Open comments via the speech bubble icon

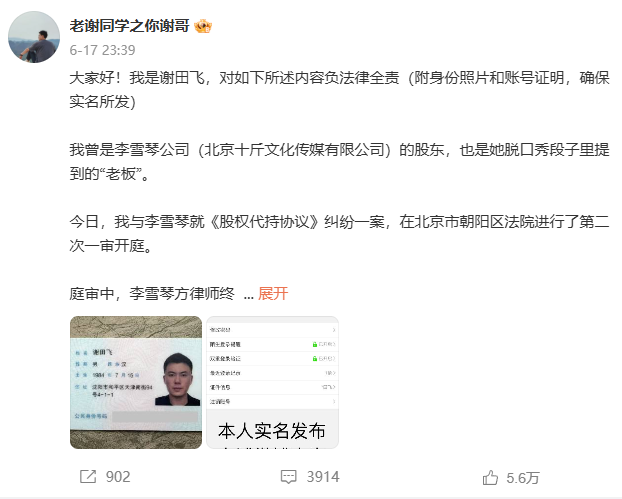pos(288,477)
